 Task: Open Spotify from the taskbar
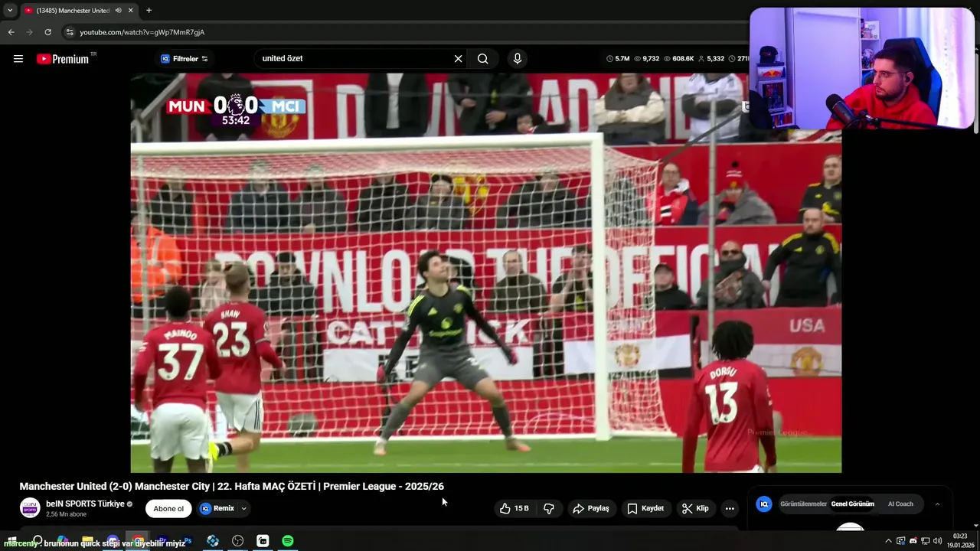[x=287, y=541]
